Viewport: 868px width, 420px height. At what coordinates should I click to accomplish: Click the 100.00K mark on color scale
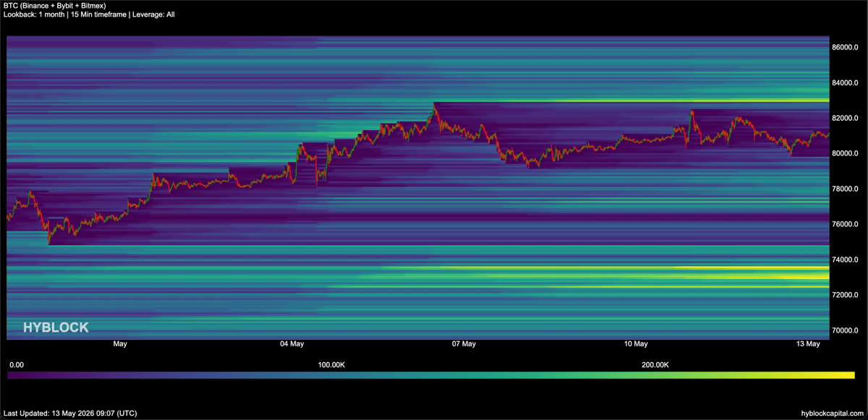332,366
